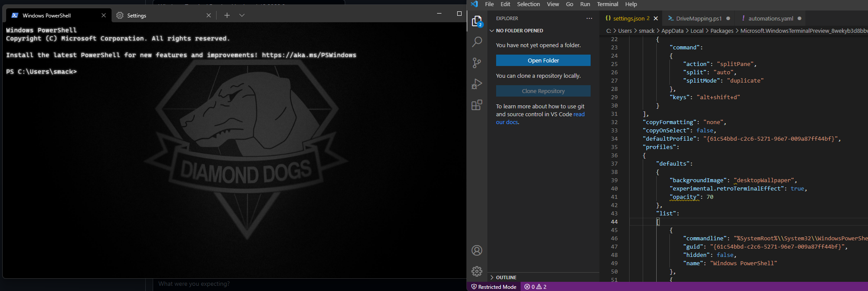Image resolution: width=868 pixels, height=291 pixels.
Task: Close the Windows PowerShell terminal tab
Action: (x=104, y=15)
